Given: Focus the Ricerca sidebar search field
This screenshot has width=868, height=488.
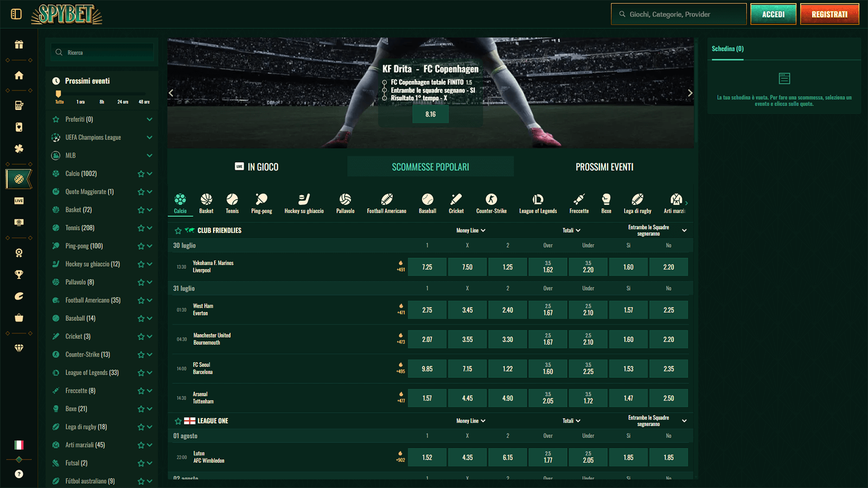Looking at the screenshot, I should (102, 53).
